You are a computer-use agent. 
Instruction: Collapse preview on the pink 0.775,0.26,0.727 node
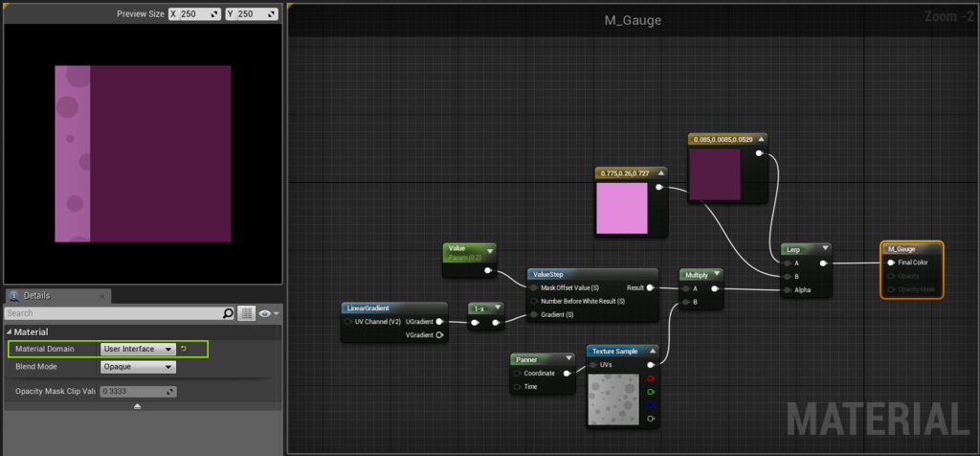[660, 172]
